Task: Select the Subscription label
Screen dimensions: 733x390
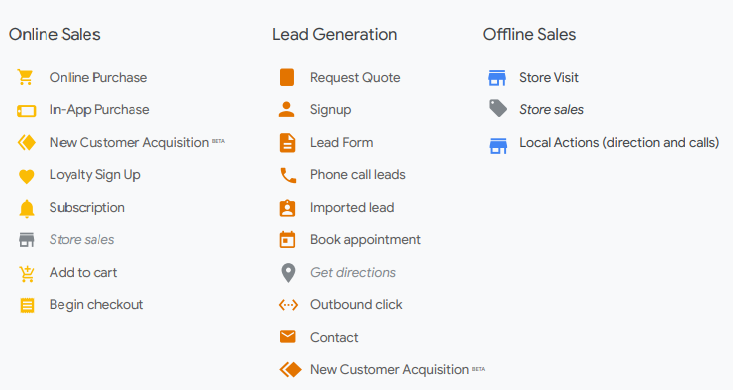Action: tap(87, 207)
